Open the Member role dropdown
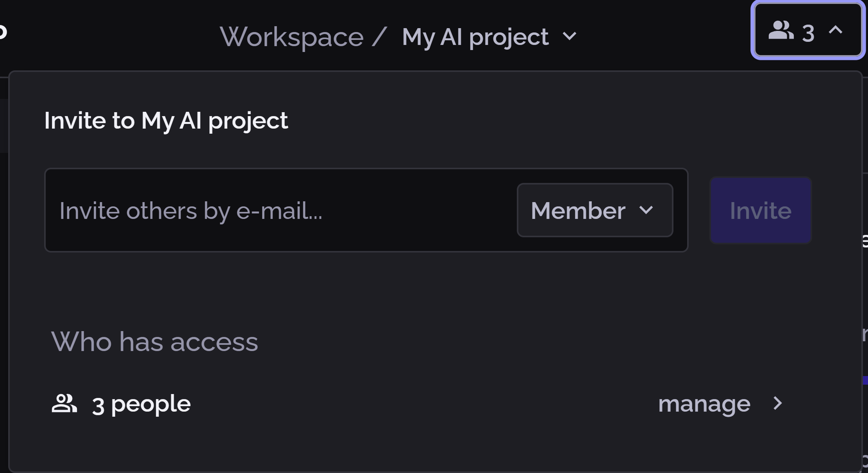The width and height of the screenshot is (868, 473). pos(595,210)
